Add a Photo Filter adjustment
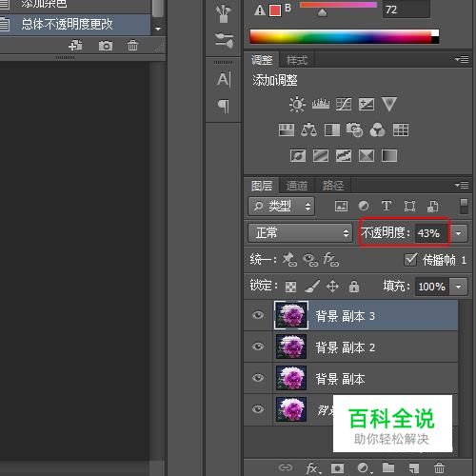This screenshot has height=476, width=476. click(354, 130)
